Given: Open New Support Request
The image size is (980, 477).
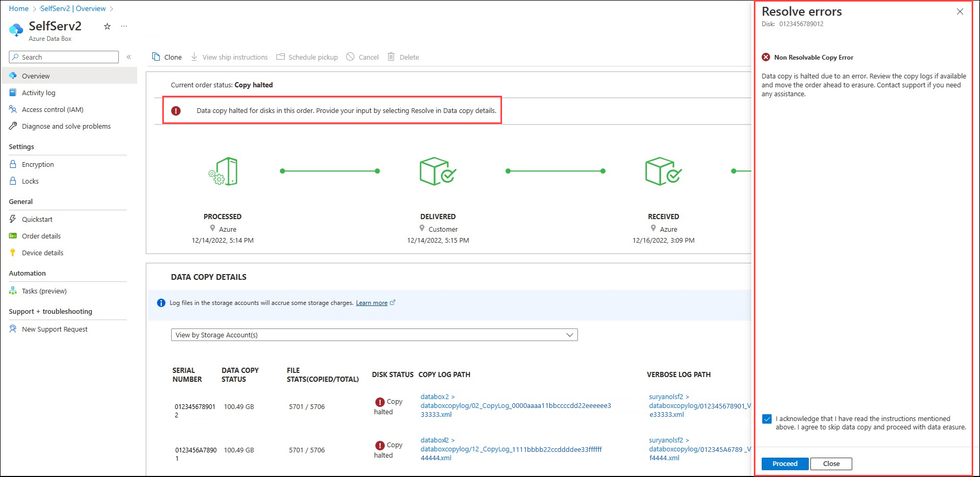Looking at the screenshot, I should click(x=54, y=329).
